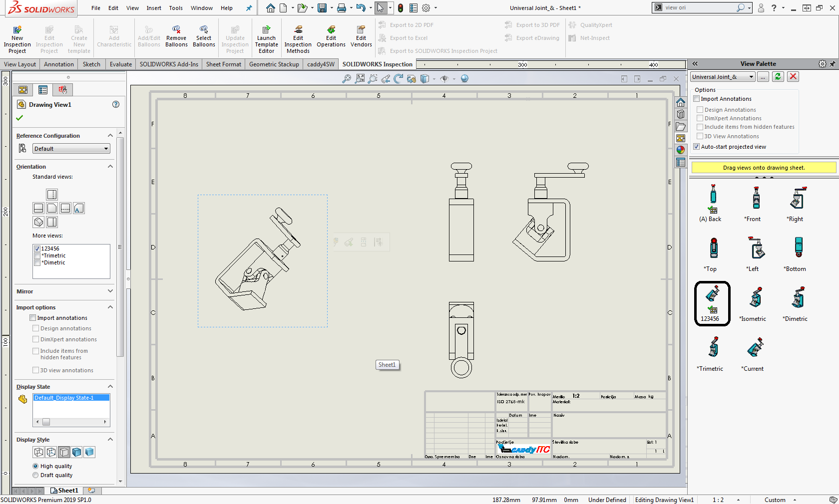
Task: Click the Sheet1 tab at bottom
Action: tap(65, 491)
